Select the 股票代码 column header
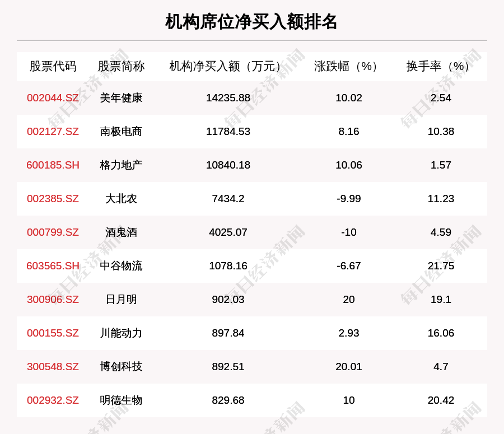This screenshot has width=504, height=434. 53,66
